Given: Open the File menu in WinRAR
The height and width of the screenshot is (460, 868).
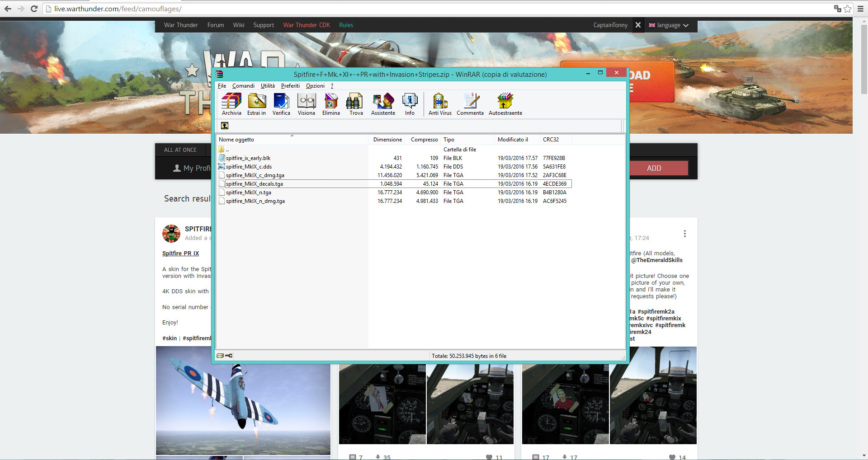Looking at the screenshot, I should [222, 86].
